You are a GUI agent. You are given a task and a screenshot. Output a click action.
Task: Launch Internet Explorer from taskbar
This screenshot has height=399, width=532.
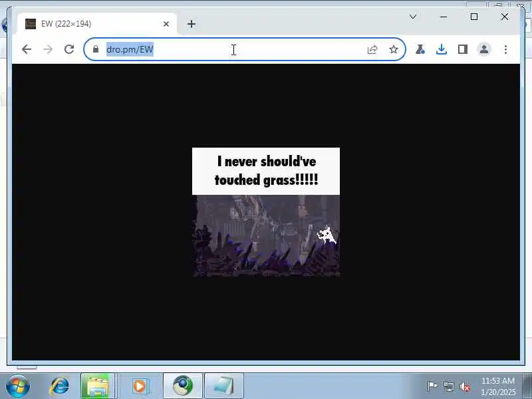[59, 386]
